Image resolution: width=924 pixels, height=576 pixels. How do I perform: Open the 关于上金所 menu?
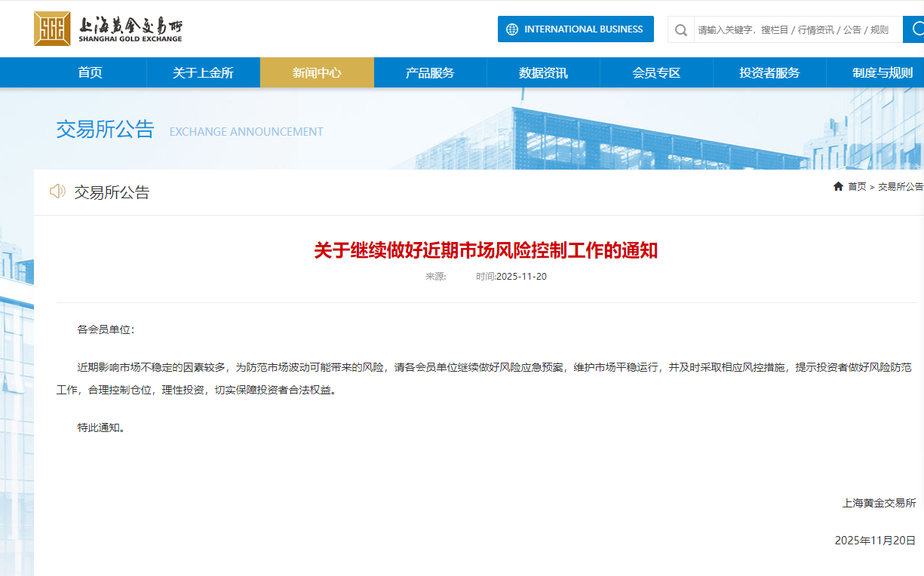pos(203,73)
